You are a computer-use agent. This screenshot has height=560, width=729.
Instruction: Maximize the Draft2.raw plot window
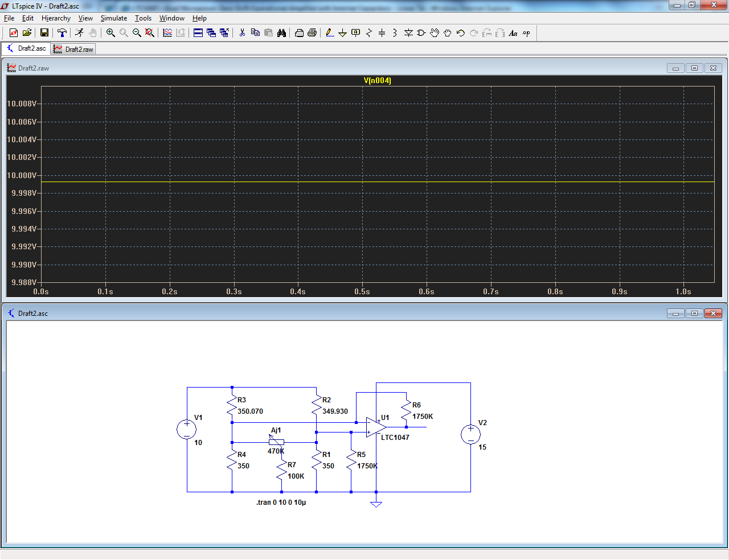click(x=694, y=68)
